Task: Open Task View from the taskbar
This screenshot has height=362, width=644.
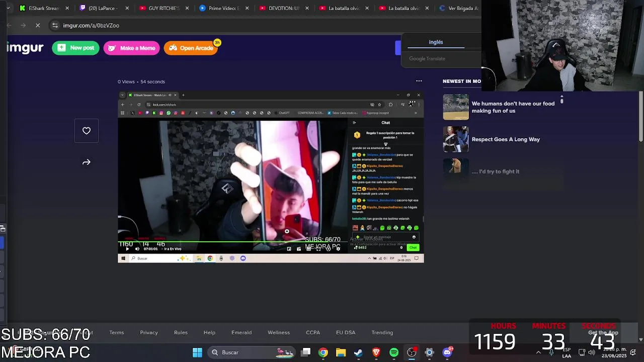Action: 306,352
